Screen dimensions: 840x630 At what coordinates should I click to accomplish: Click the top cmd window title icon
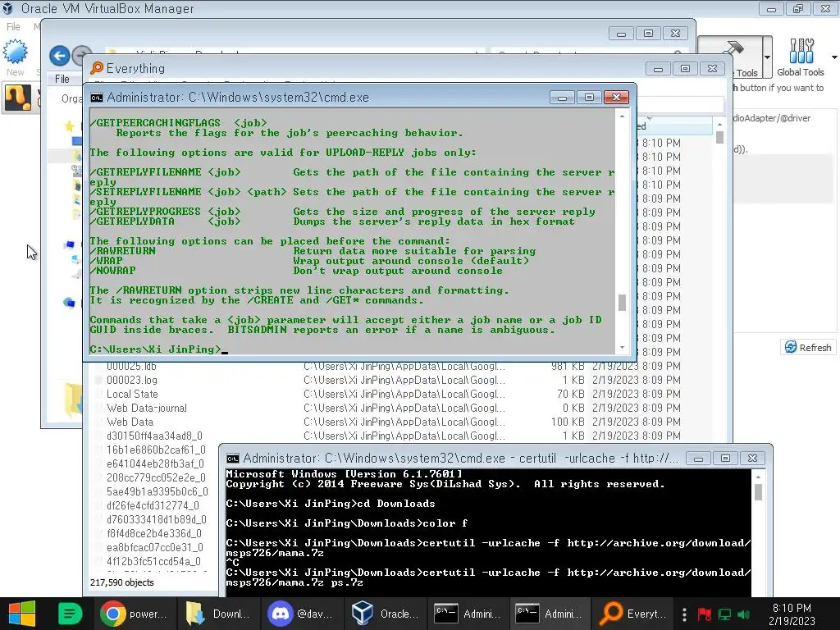tap(97, 98)
